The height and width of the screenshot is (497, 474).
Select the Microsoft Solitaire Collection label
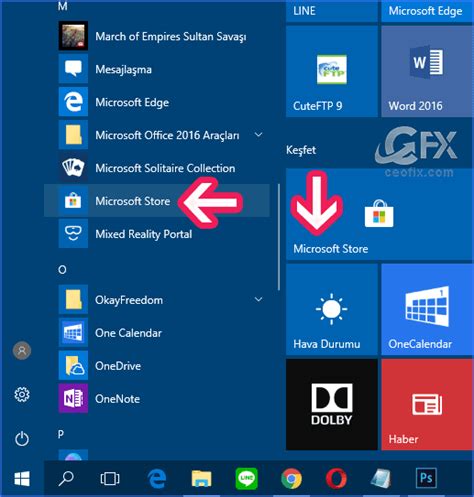165,168
